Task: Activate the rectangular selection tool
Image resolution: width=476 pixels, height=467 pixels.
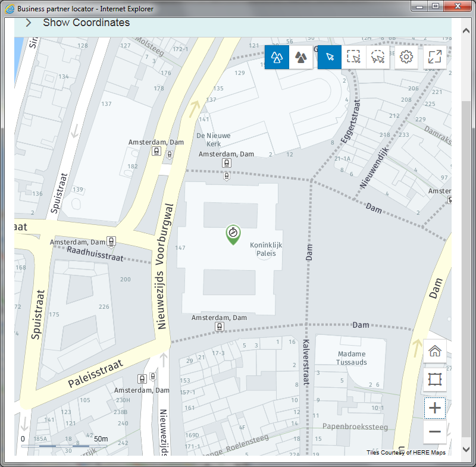Action: pyautogui.click(x=353, y=57)
